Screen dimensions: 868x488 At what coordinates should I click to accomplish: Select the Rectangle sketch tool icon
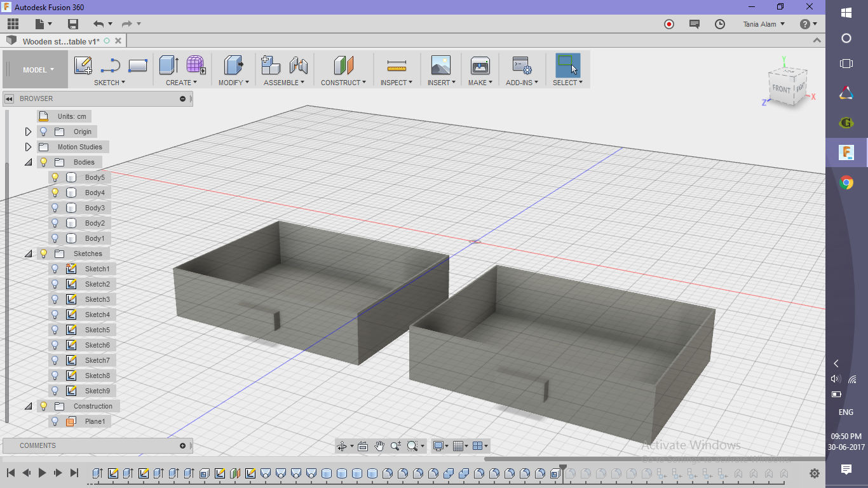[x=138, y=65]
